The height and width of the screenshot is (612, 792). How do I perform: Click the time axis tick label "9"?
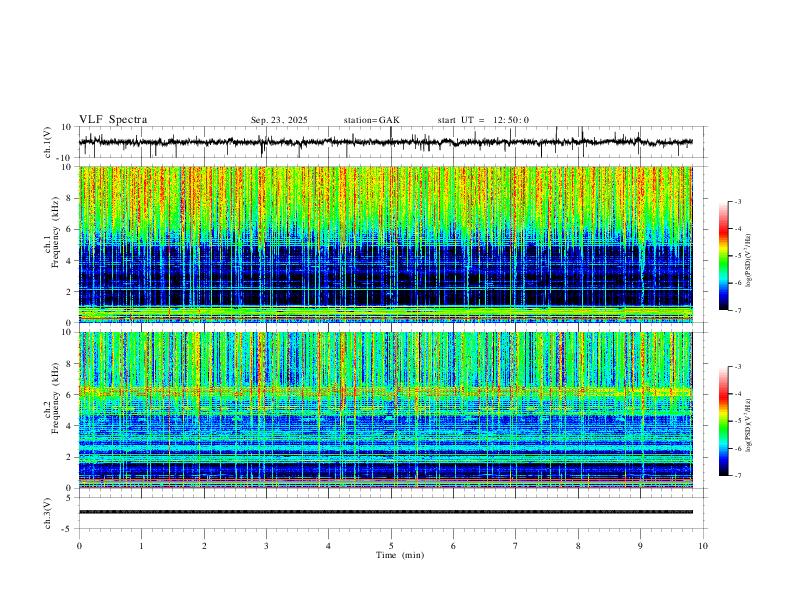pos(640,546)
